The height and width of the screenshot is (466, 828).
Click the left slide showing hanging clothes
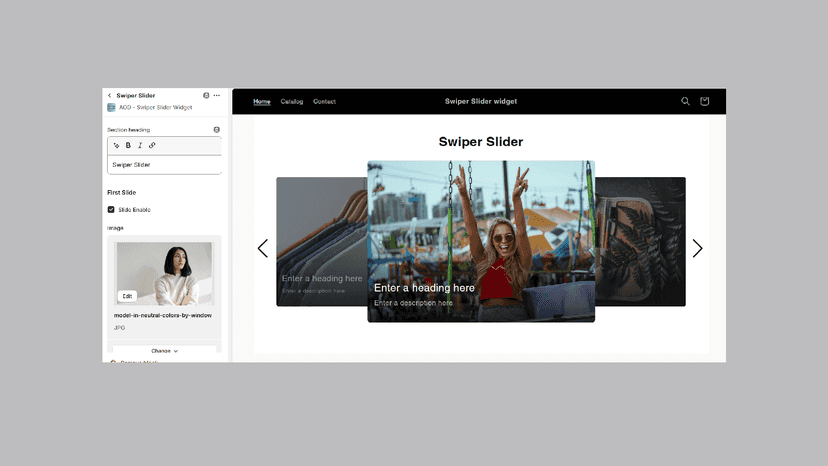pyautogui.click(x=322, y=241)
